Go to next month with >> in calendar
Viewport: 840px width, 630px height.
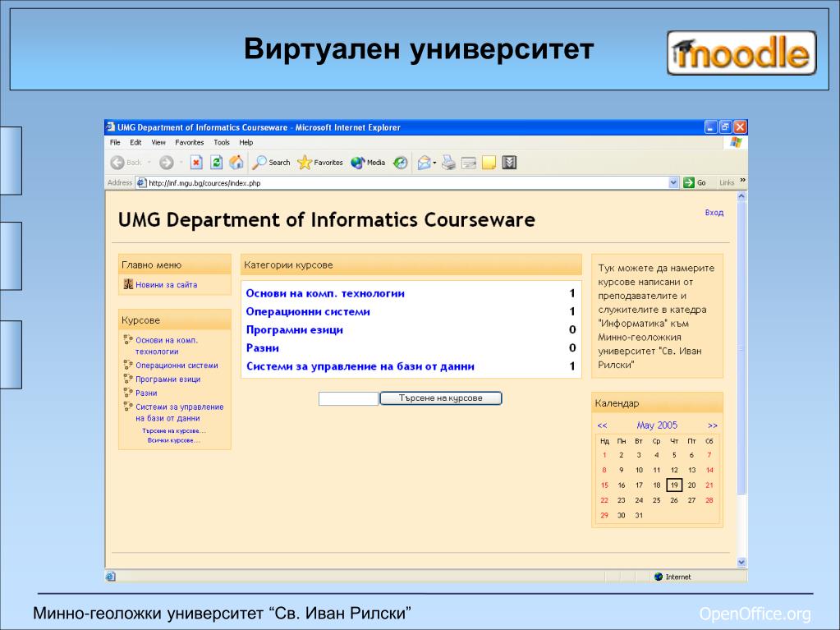tap(713, 426)
